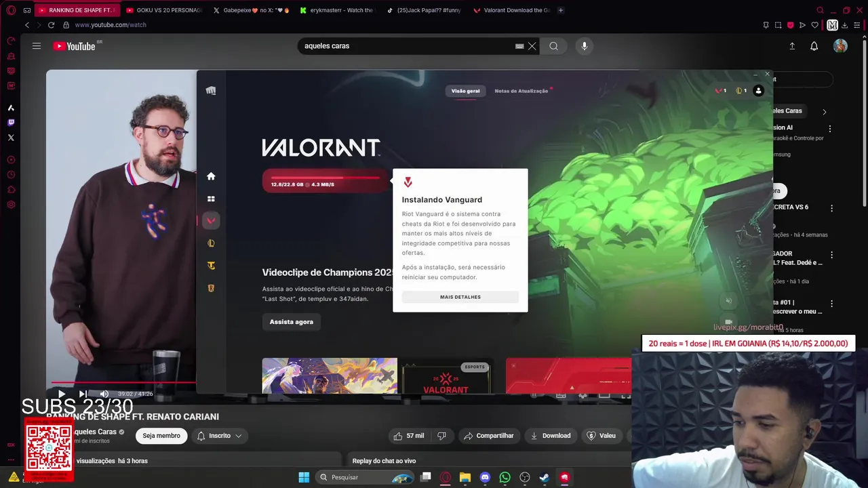Viewport: 868px width, 488px height.
Task: Open a new browser tab
Action: pyautogui.click(x=561, y=10)
